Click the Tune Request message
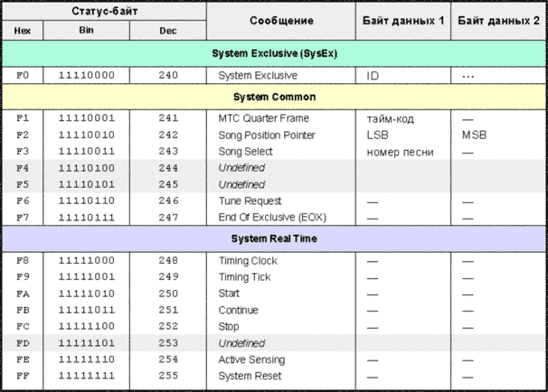The height and width of the screenshot is (392, 548). click(250, 201)
